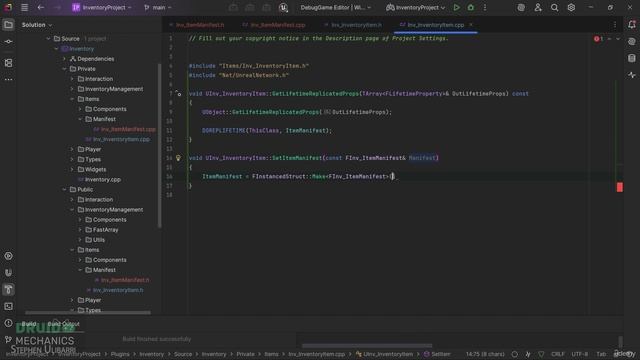Screen dimensions: 640x360
Task: Expand the Dependencies node
Action: click(x=64, y=59)
